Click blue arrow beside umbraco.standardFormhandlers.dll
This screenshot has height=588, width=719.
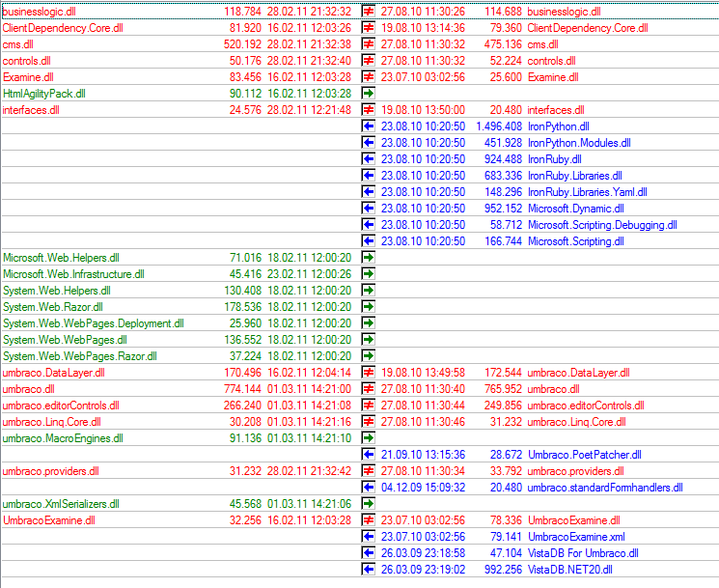[369, 487]
